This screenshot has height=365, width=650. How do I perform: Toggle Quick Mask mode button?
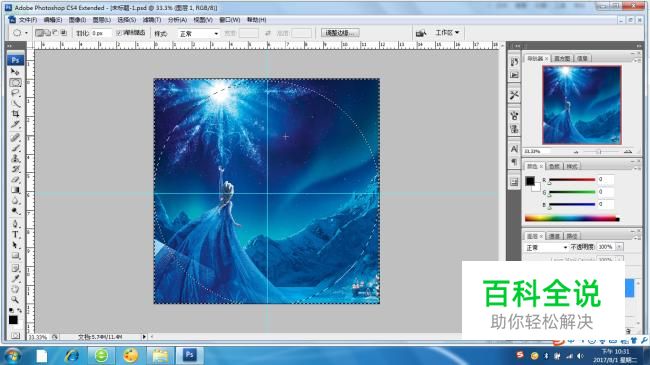(15, 336)
